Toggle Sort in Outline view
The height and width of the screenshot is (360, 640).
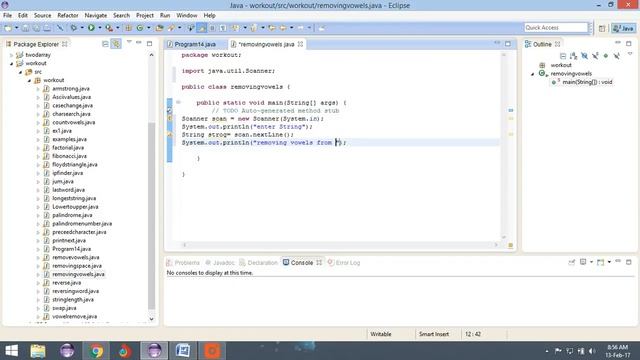pos(573,56)
